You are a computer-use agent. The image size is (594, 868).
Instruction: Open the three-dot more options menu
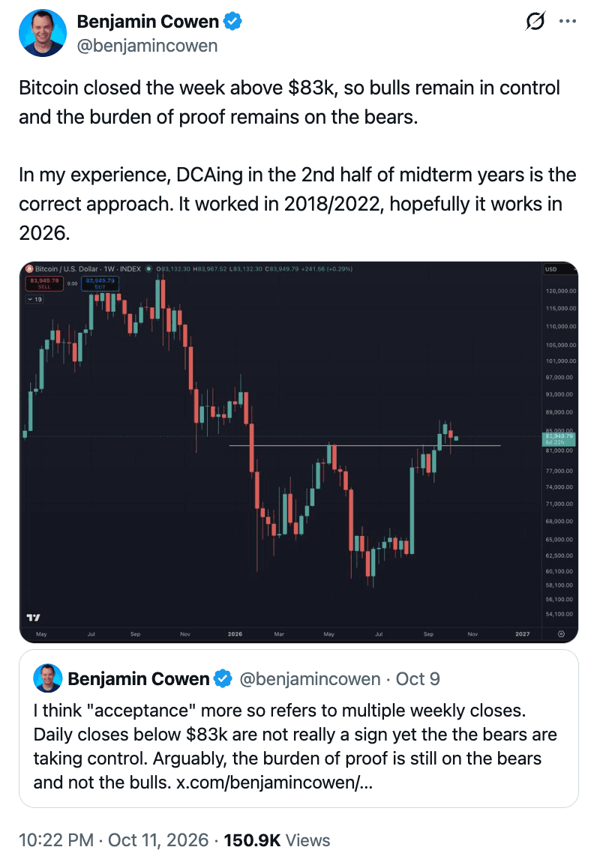568,21
